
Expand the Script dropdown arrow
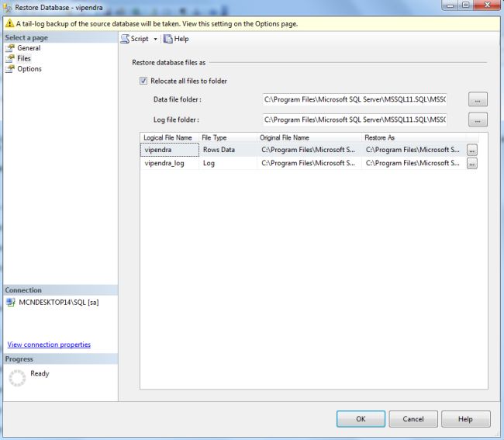click(x=156, y=40)
